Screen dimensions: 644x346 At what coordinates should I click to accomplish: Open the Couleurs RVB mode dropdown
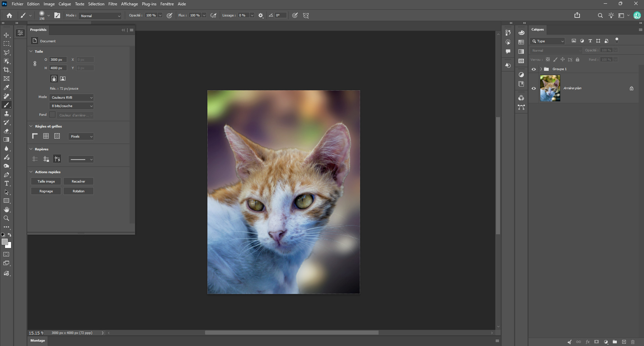pyautogui.click(x=71, y=97)
